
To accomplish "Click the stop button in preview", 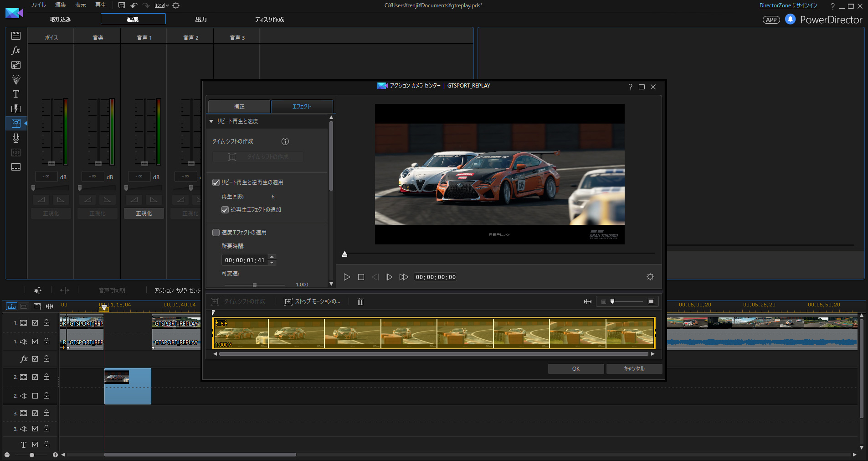I will (x=361, y=277).
